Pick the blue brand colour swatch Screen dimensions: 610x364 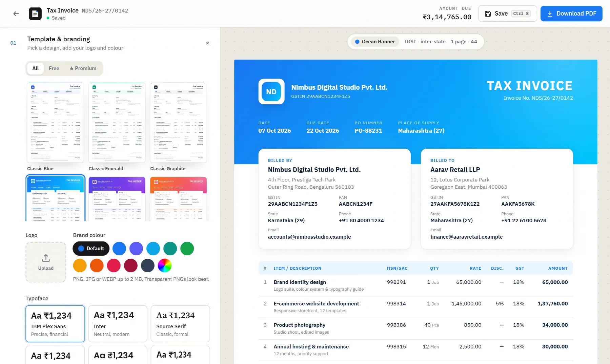coord(119,249)
